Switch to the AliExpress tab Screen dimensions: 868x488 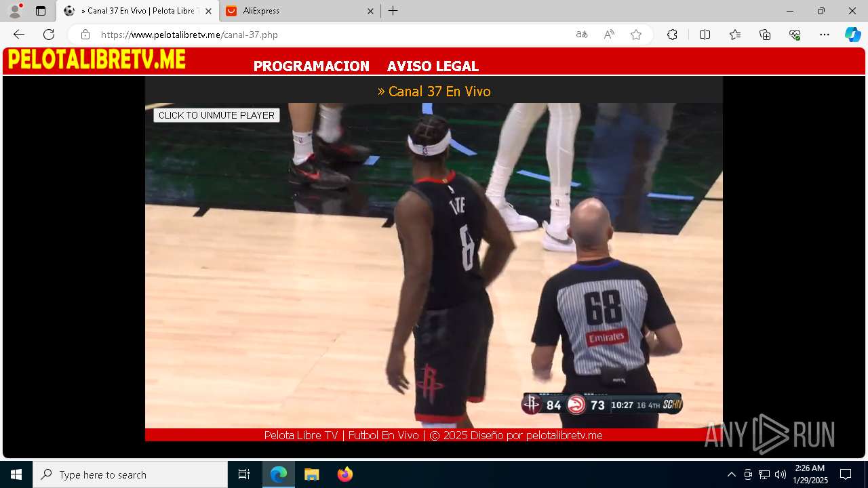pyautogui.click(x=299, y=11)
